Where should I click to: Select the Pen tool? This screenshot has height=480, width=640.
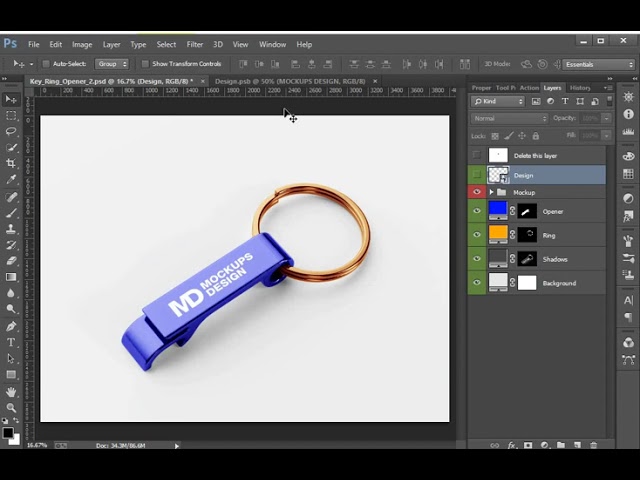tap(11, 326)
